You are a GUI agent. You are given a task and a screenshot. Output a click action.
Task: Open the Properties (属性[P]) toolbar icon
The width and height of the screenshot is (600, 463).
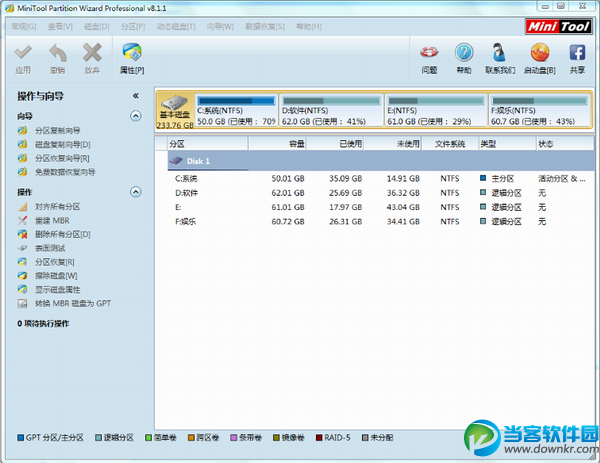(x=132, y=53)
